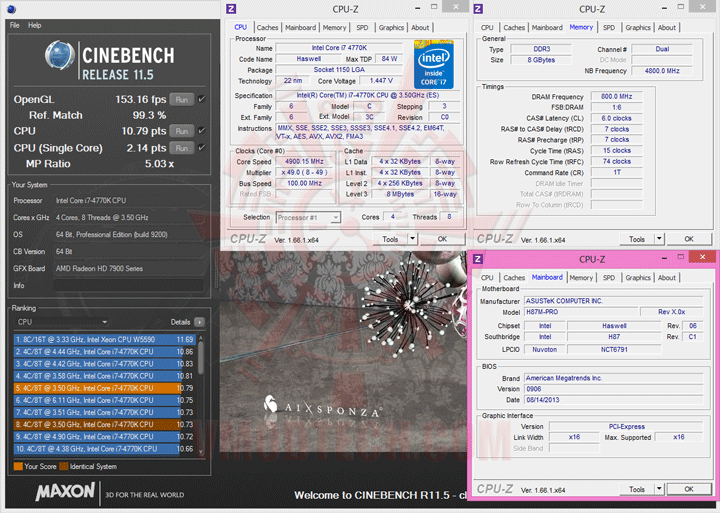
Task: Open the Cinebench File menu
Action: pos(15,25)
